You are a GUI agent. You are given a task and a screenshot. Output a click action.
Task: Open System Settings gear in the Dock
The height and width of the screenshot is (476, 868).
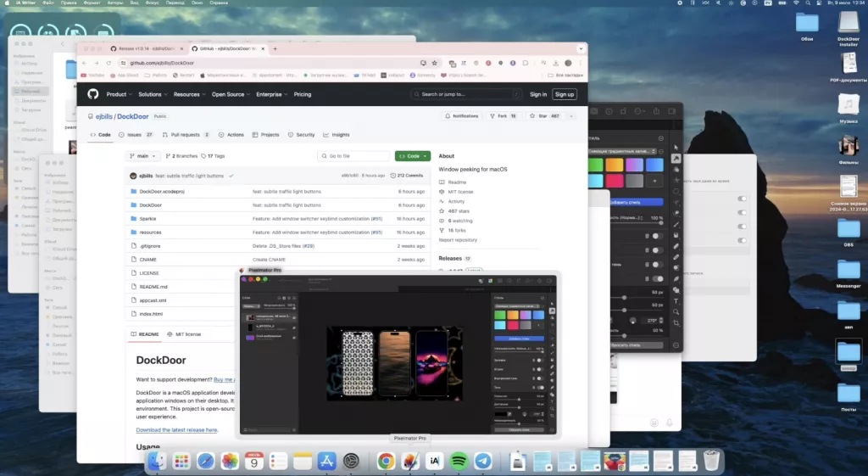(x=351, y=461)
